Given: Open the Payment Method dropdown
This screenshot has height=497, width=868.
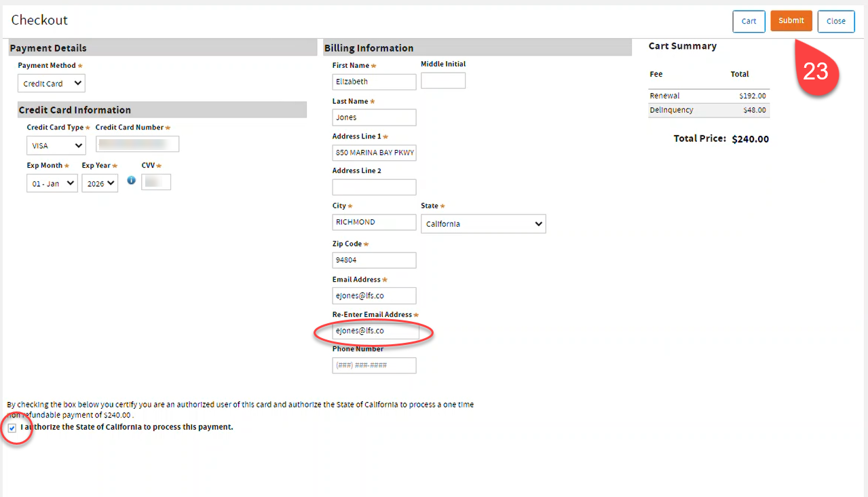Looking at the screenshot, I should click(51, 83).
